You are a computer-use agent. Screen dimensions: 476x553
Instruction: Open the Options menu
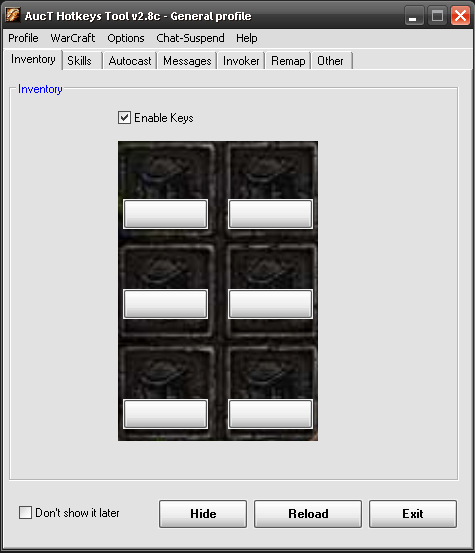click(x=126, y=38)
